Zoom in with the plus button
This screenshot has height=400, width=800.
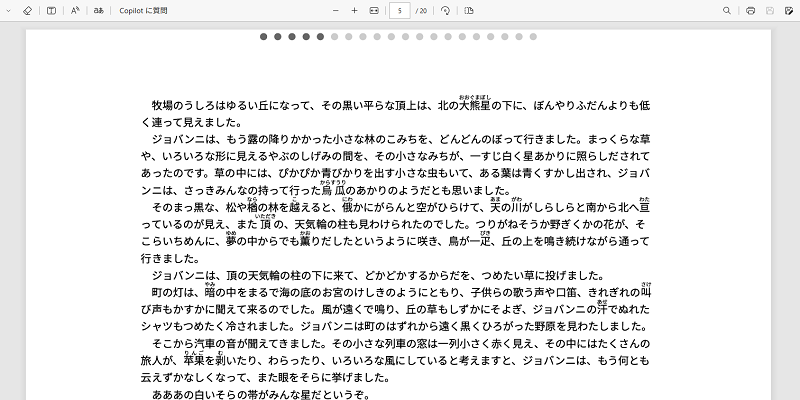pyautogui.click(x=355, y=11)
